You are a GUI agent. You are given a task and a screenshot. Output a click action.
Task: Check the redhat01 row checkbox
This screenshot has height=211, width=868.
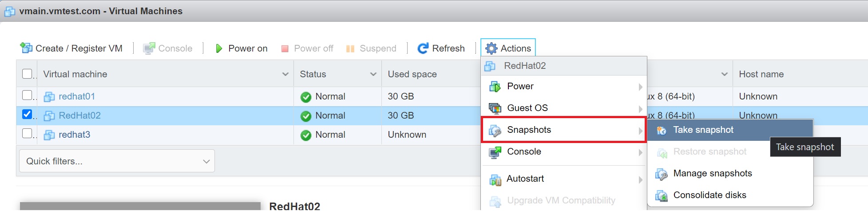point(27,96)
